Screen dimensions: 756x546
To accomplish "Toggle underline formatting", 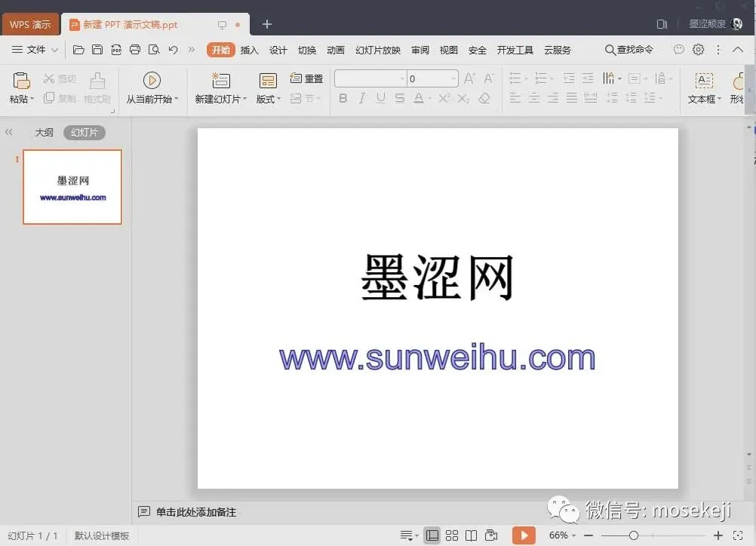I will coord(380,98).
